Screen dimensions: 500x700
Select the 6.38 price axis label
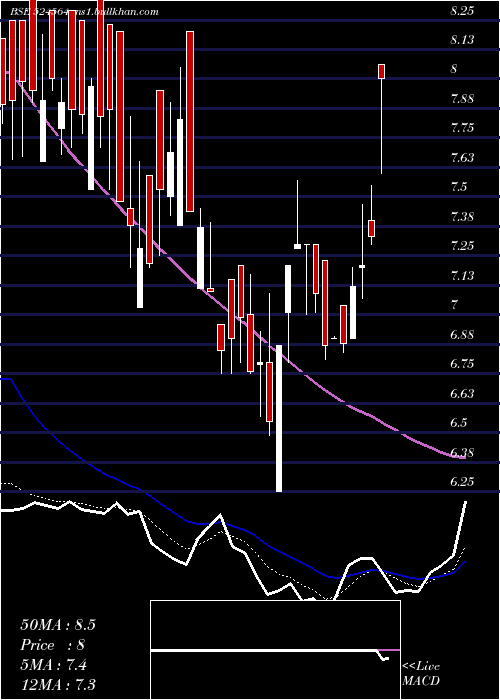click(x=462, y=453)
